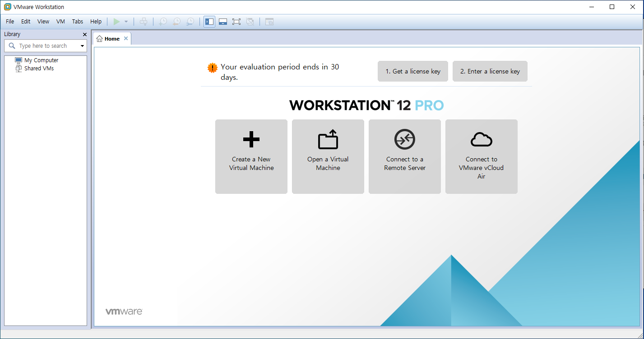This screenshot has height=339, width=644.
Task: Click the library search input field
Action: coord(46,46)
